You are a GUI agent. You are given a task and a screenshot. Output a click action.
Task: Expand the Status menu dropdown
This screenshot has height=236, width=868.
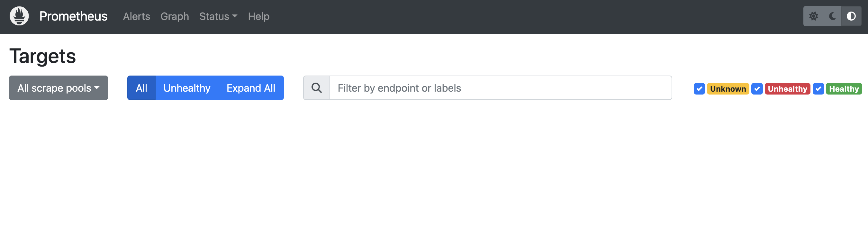point(218,16)
